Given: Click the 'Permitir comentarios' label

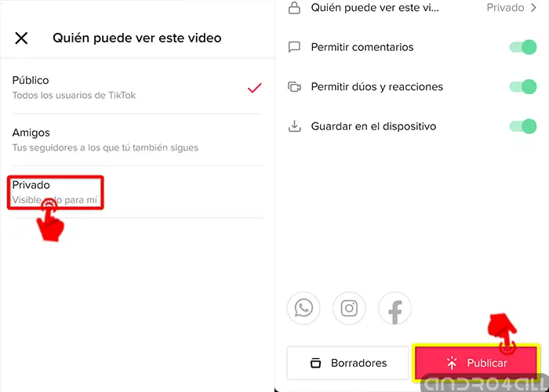Looking at the screenshot, I should click(x=362, y=47).
